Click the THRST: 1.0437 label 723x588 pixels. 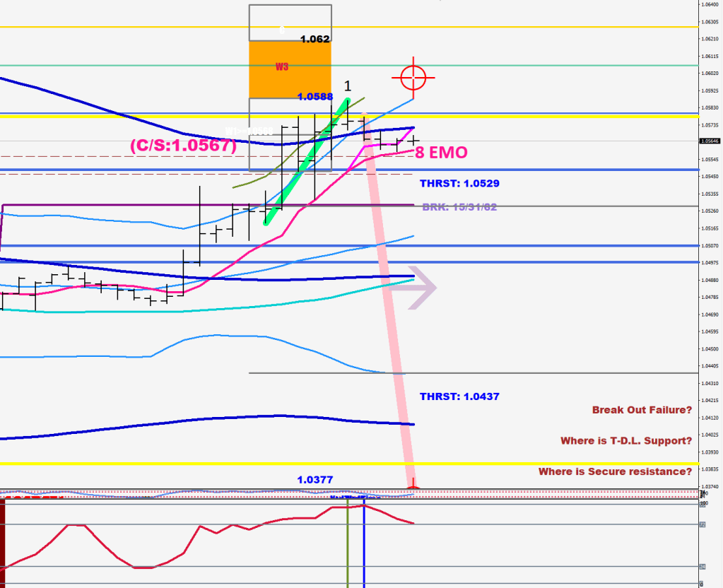click(x=459, y=396)
